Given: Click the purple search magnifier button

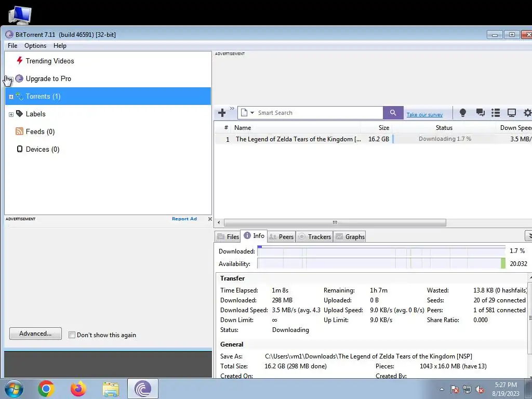Looking at the screenshot, I should click(393, 113).
